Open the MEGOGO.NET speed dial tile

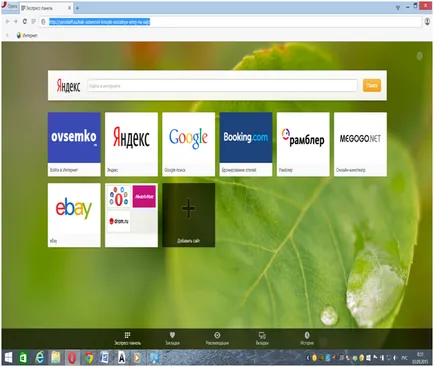360,144
